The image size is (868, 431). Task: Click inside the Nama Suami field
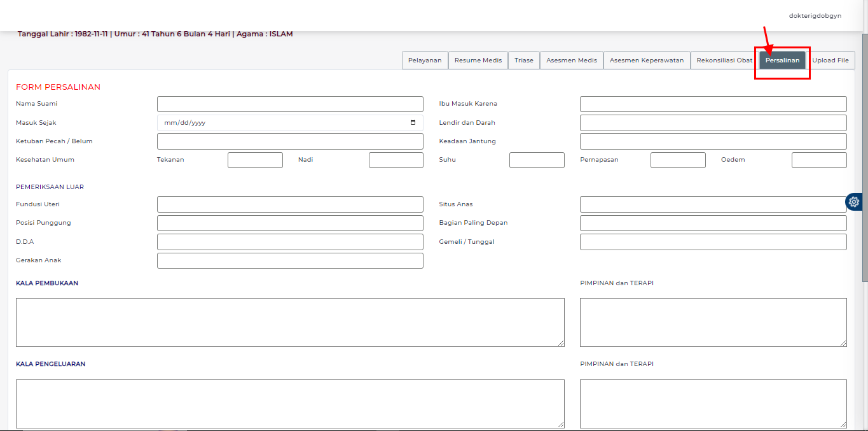coord(290,104)
